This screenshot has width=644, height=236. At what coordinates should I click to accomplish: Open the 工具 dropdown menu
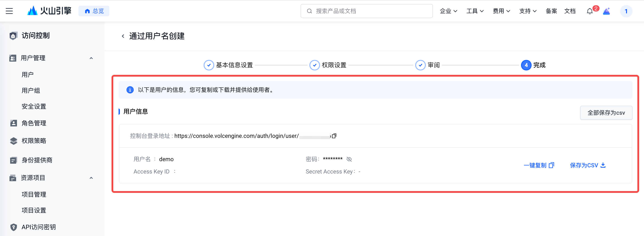click(x=475, y=11)
